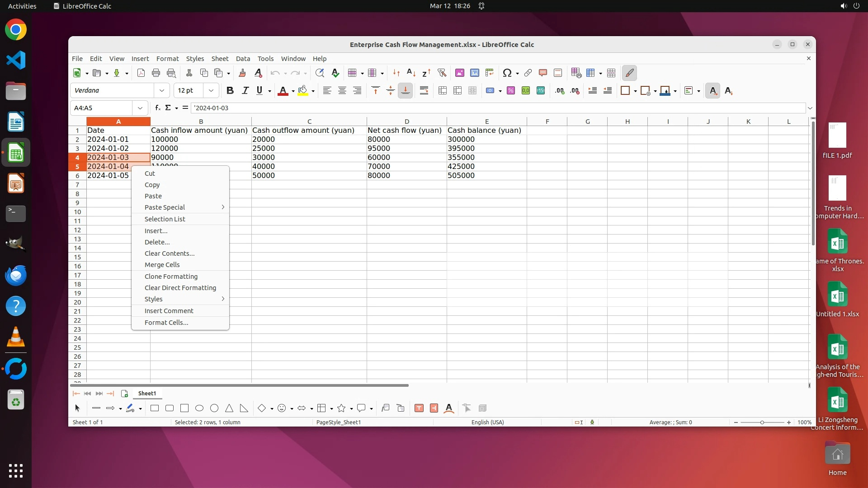Click the AutoFilter icon
This screenshot has width=868, height=488.
point(442,73)
